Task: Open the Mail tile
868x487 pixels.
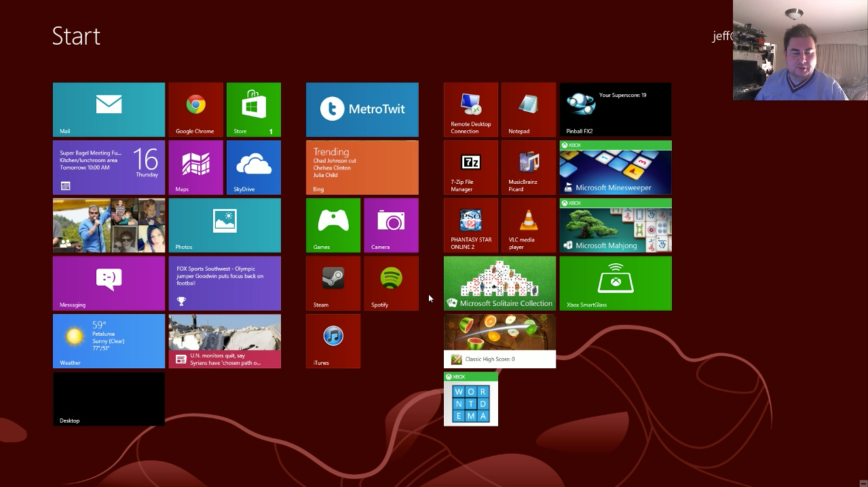Action: point(109,110)
